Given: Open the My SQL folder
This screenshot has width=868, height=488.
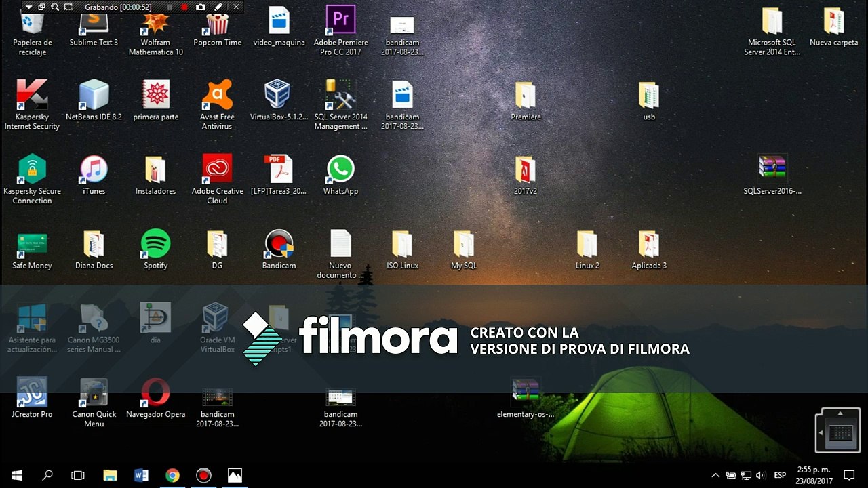Looking at the screenshot, I should tap(464, 250).
